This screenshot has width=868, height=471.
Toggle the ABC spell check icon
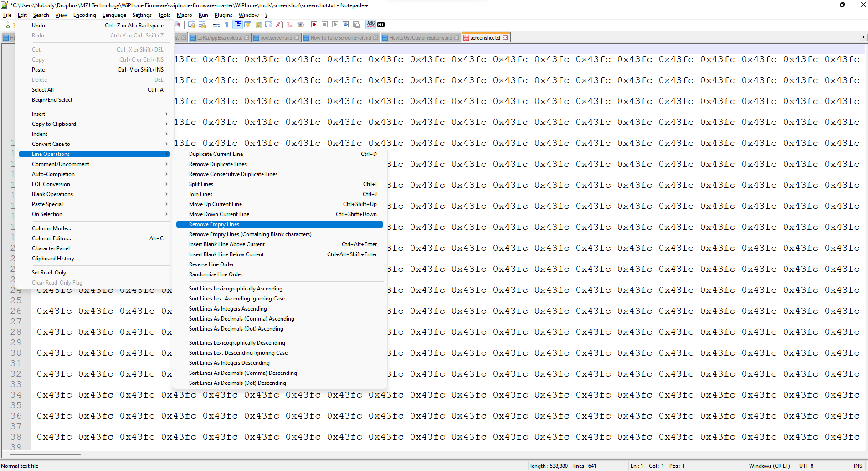tap(371, 24)
